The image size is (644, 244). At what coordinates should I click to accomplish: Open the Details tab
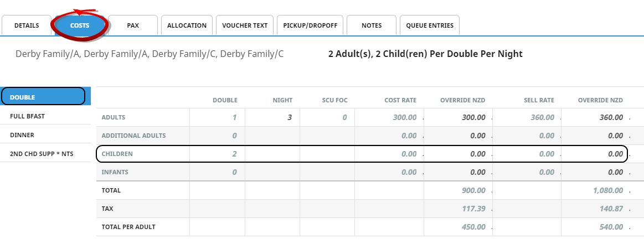(27, 25)
